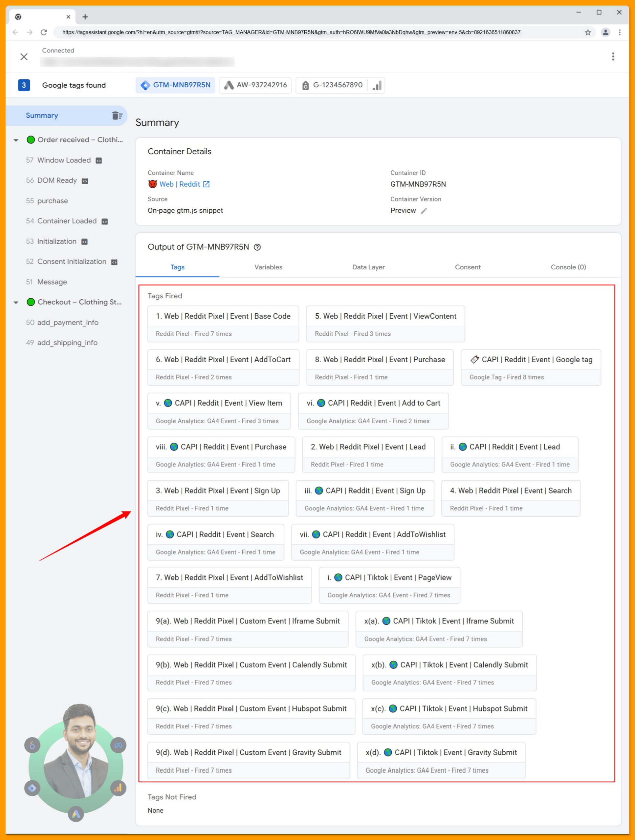Click the edit pencil next to Preview version
This screenshot has height=840, width=635.
click(425, 210)
